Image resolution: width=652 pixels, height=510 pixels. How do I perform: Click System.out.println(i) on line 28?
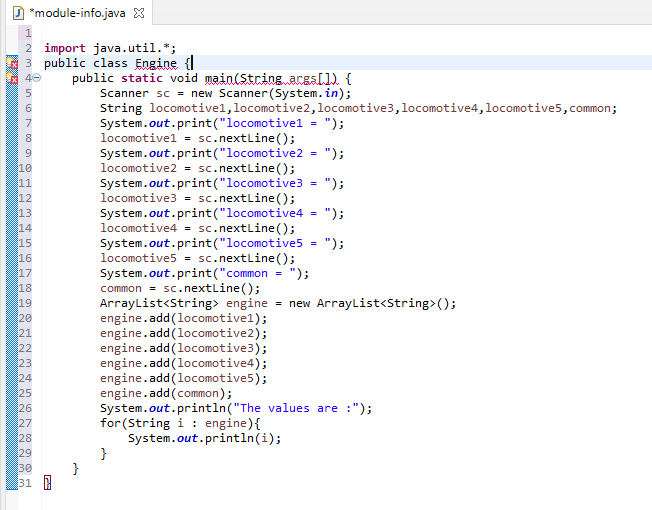pos(205,438)
